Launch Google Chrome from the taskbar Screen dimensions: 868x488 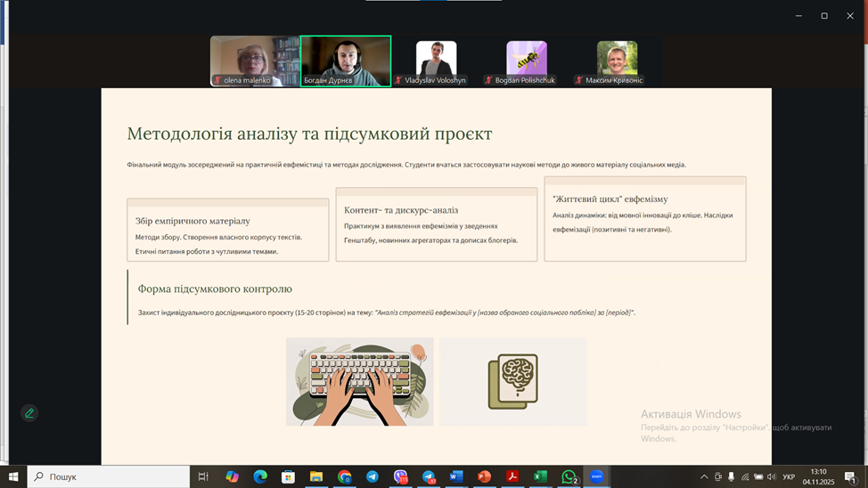(x=344, y=477)
